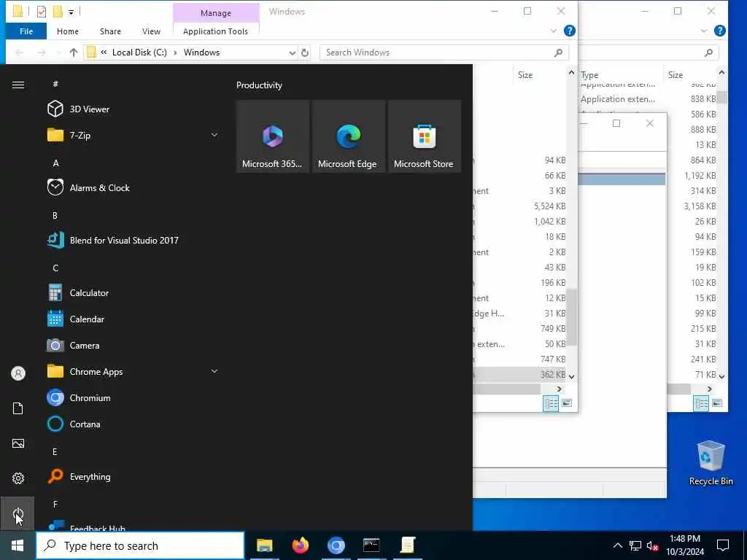Open Settings gear in Start sidebar

click(18, 478)
